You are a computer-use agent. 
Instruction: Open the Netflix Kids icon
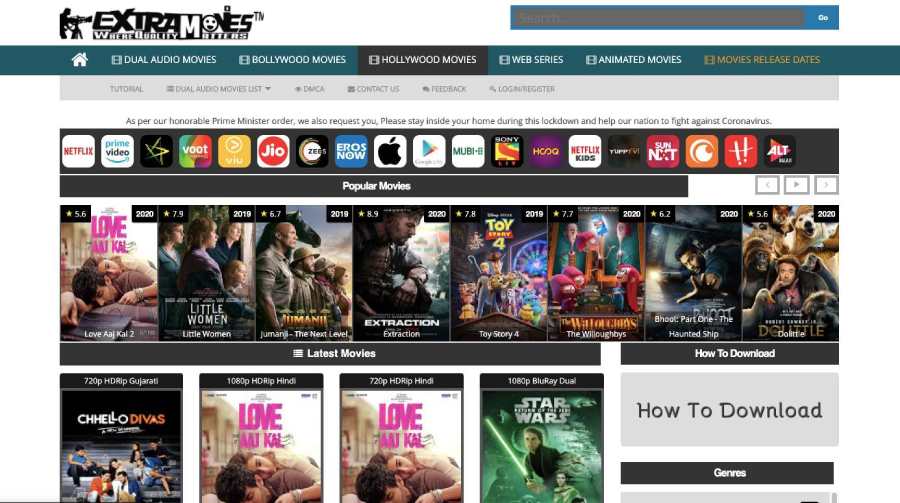click(585, 152)
